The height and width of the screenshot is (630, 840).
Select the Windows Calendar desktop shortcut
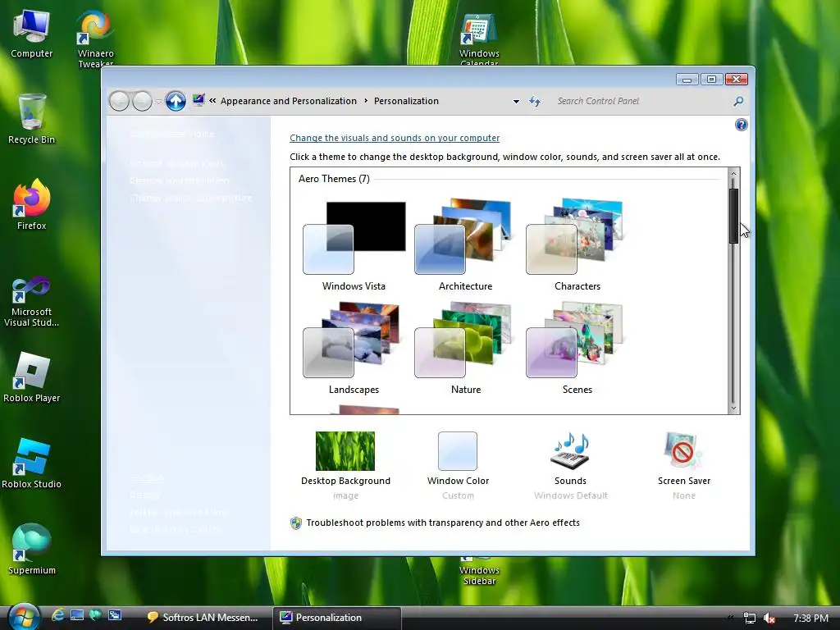click(x=479, y=39)
